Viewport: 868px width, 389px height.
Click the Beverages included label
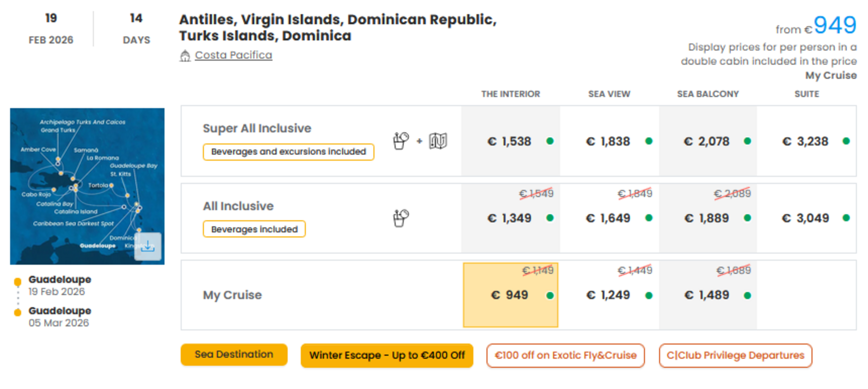point(254,229)
